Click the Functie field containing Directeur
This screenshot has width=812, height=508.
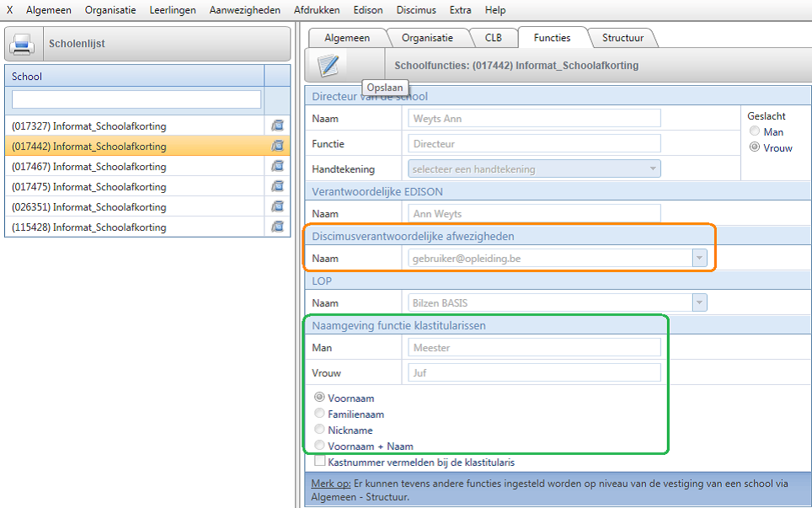pos(534,143)
